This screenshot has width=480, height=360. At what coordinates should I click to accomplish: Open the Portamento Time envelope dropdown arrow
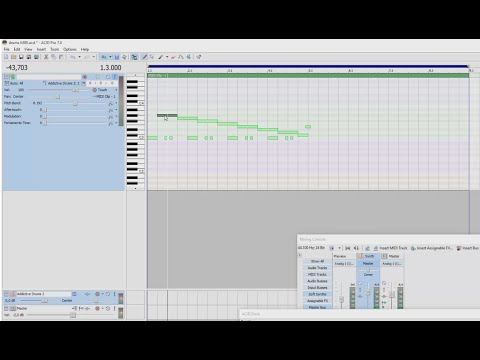pos(116,123)
